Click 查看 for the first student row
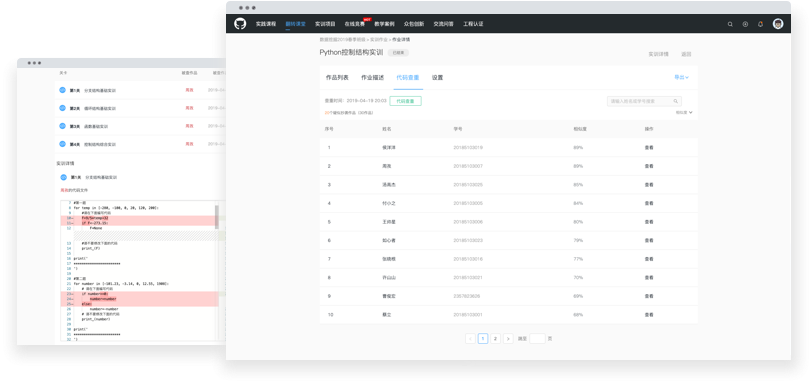812x384 pixels. coord(649,147)
